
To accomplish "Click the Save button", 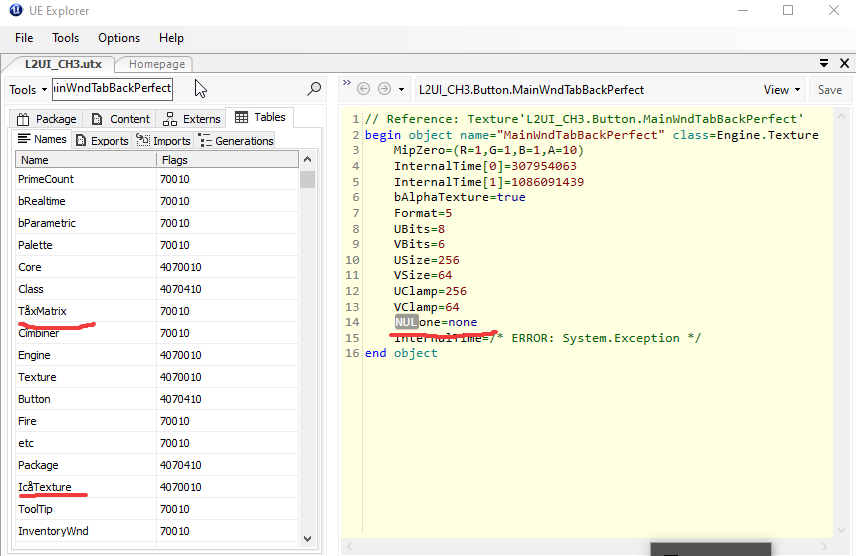I will [x=830, y=90].
